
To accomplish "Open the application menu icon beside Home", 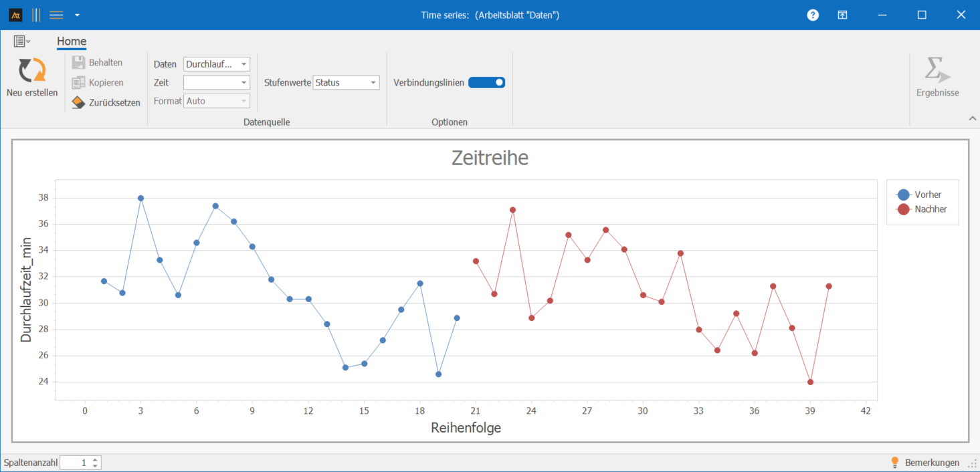I will (21, 41).
